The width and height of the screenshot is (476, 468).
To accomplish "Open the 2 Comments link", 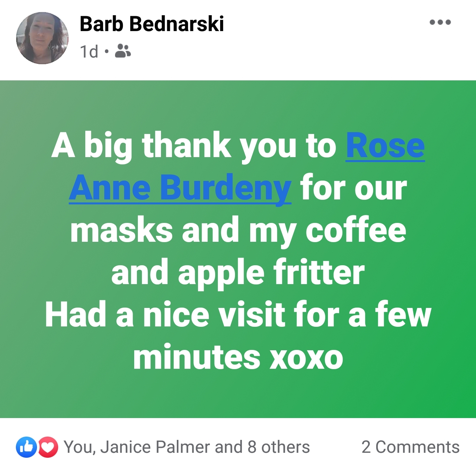I will pyautogui.click(x=411, y=447).
